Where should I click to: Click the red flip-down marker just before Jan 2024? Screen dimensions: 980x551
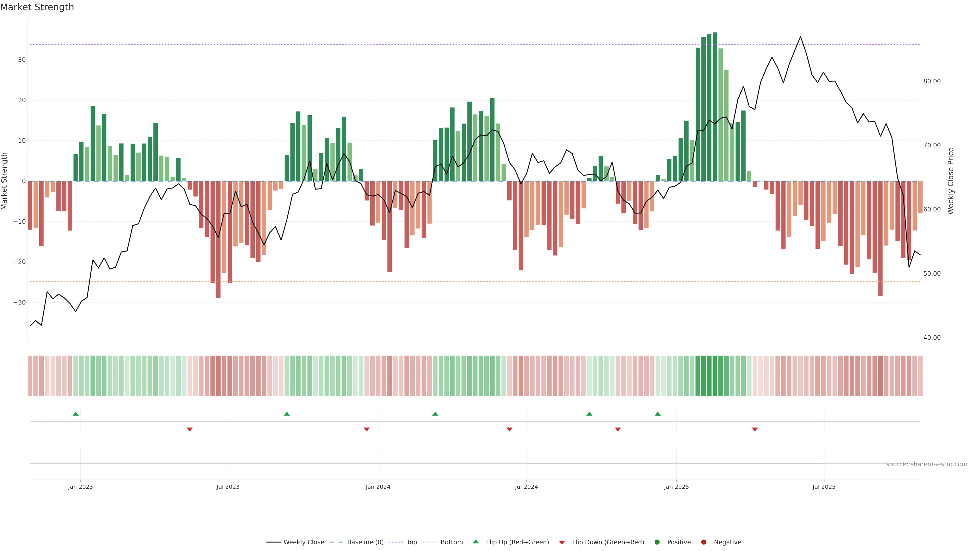[367, 429]
